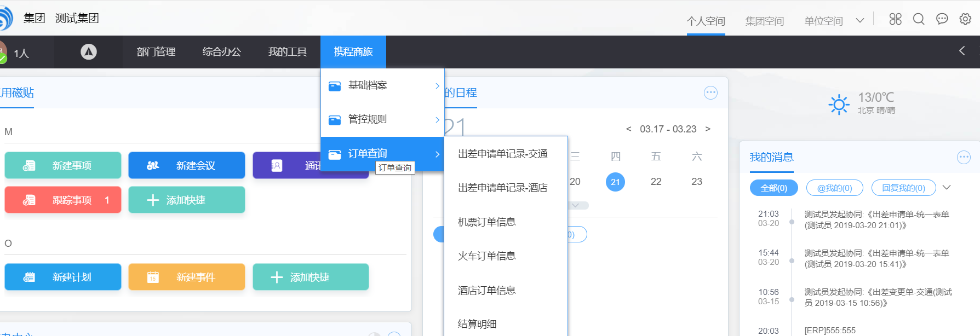The height and width of the screenshot is (336, 980).
Task: Switch to 集团空间 tab
Action: pos(765,21)
